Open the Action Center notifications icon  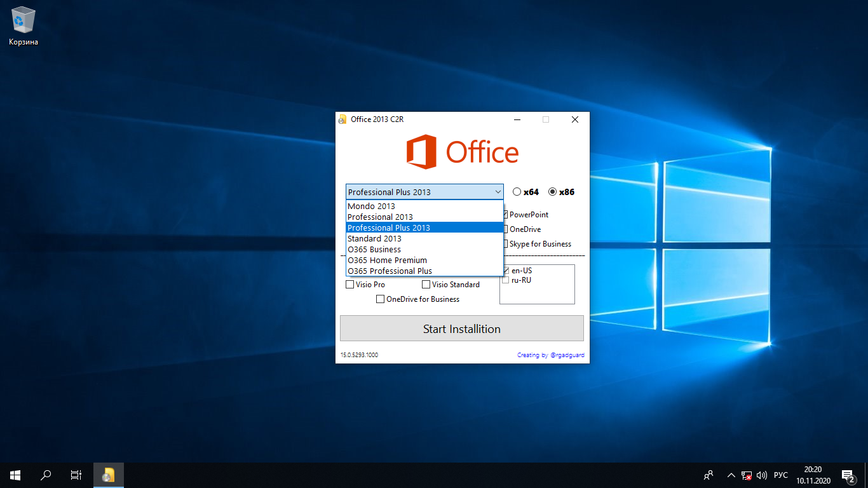[x=848, y=475]
